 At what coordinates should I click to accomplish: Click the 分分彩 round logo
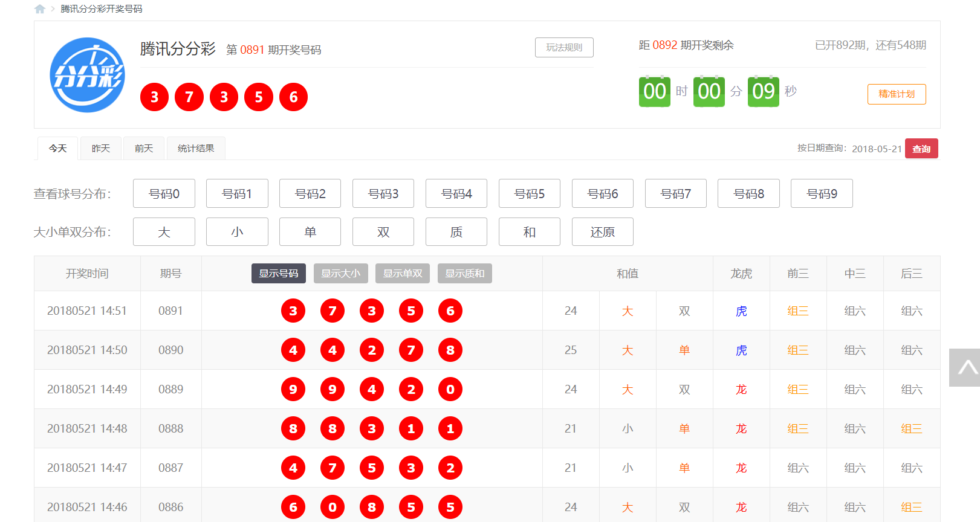coord(87,75)
